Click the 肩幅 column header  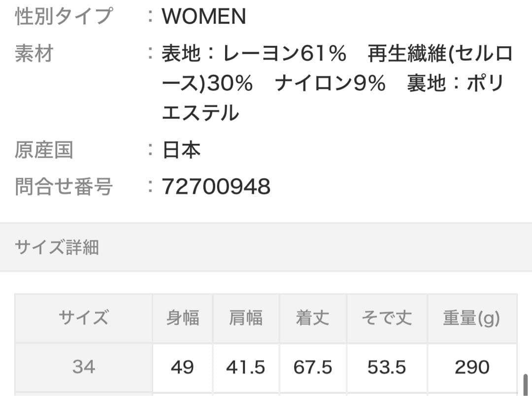click(246, 318)
